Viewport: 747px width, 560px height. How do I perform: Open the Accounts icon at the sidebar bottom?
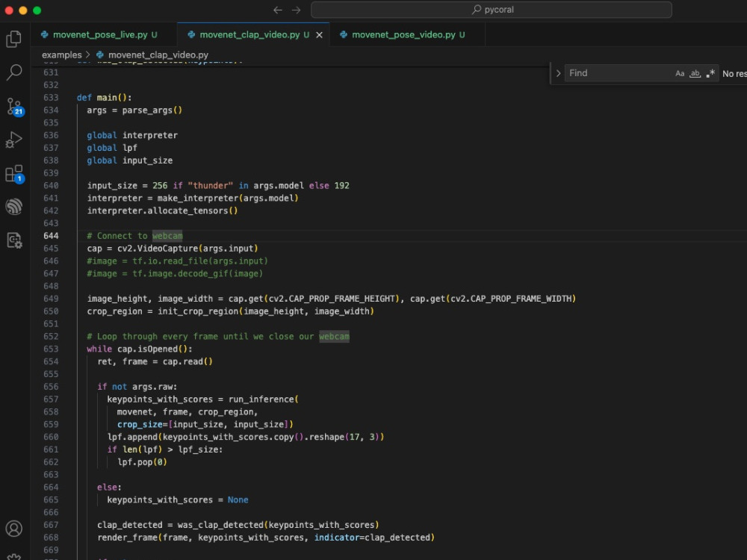tap(15, 528)
